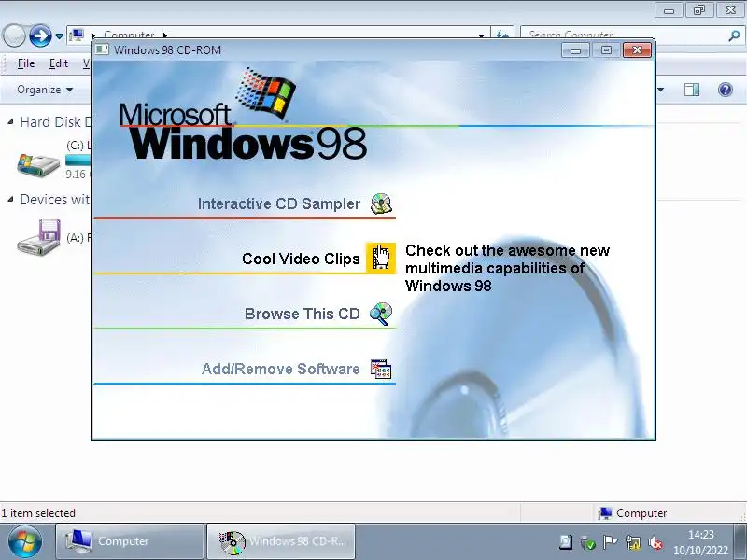747x560 pixels.
Task: Open the recent pages dropdown arrow
Action: [59, 35]
